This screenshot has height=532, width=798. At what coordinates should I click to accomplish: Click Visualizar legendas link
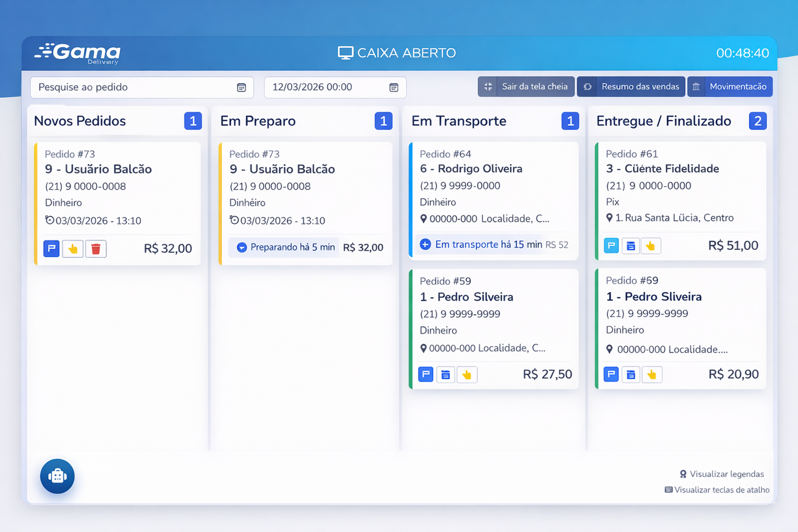[722, 474]
